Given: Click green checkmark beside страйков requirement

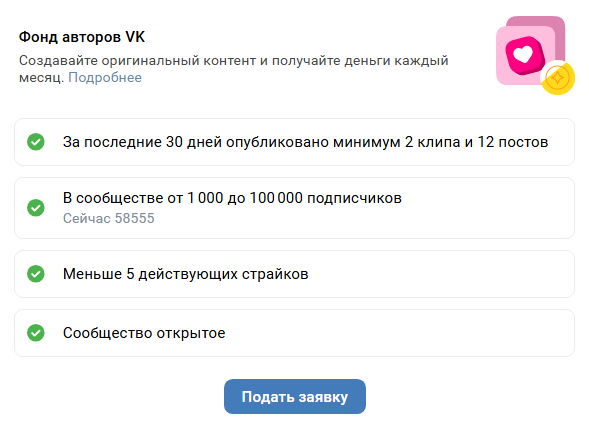Looking at the screenshot, I should (36, 274).
